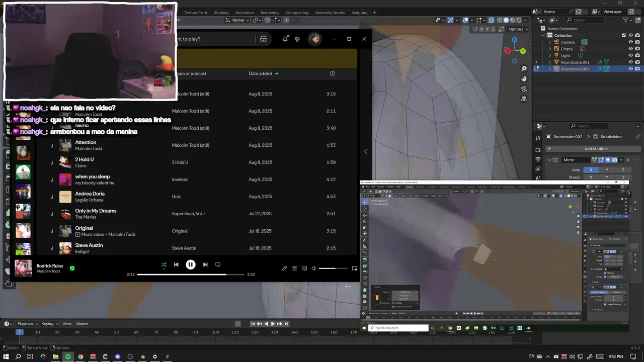This screenshot has height=362, width=644.
Task: Toggle shuffle in the Spotify player
Action: pyautogui.click(x=164, y=264)
